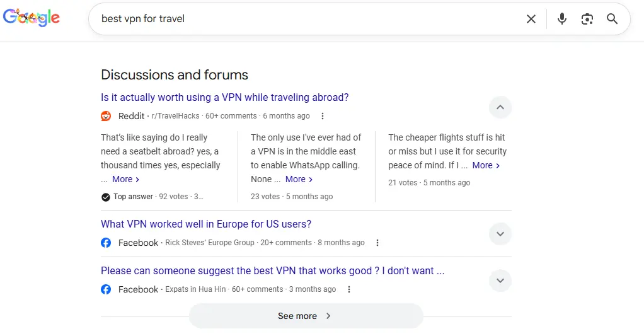Screen dimensions: 644x336
Task: Click More on the seatbelt answer
Action: (125, 179)
